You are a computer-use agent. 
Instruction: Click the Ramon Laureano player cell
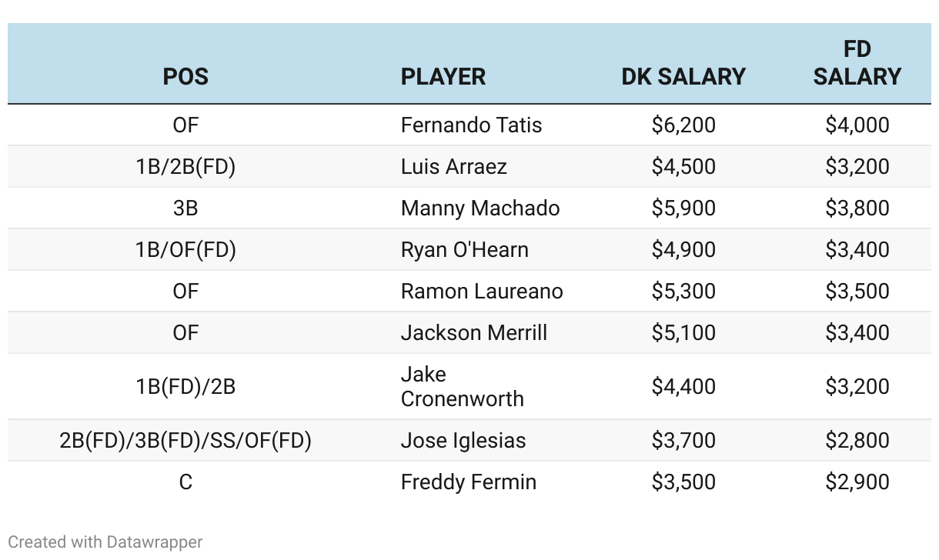(481, 292)
